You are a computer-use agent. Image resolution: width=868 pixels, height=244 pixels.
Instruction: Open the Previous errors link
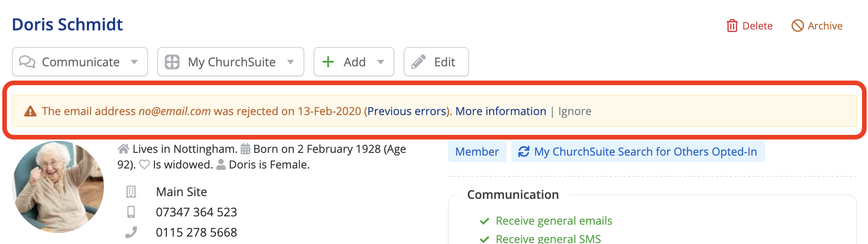click(407, 111)
